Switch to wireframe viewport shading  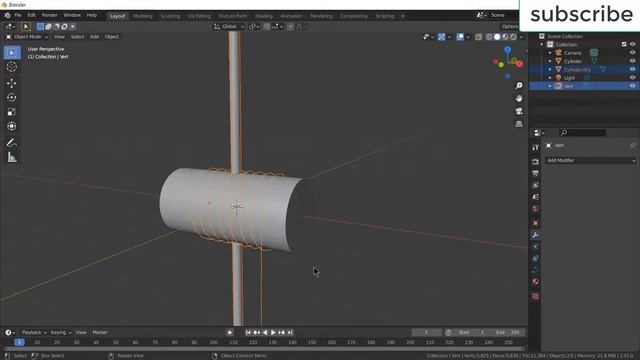489,37
